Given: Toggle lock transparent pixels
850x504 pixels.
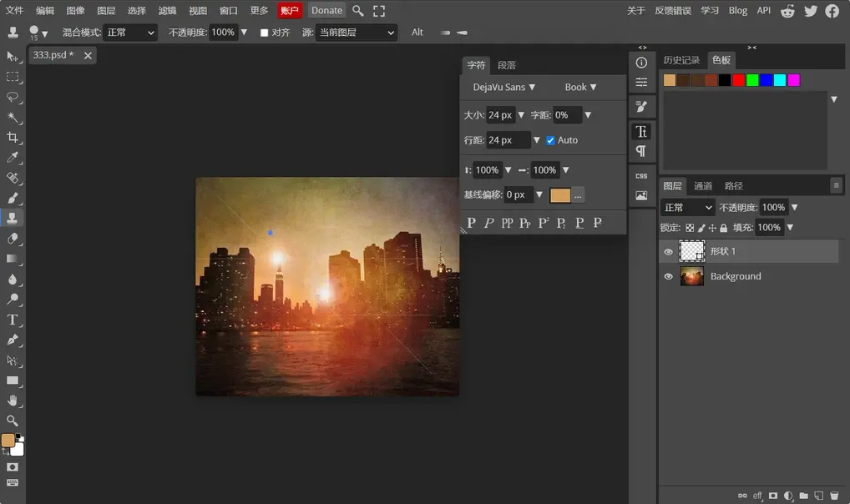Looking at the screenshot, I should [690, 228].
